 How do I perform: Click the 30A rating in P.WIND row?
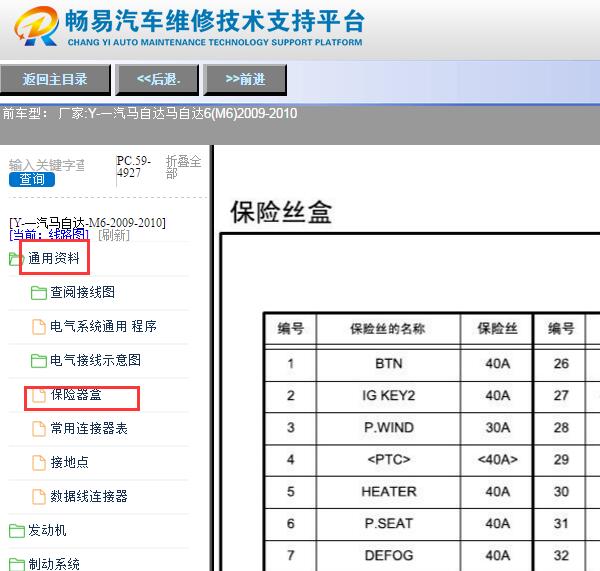497,427
